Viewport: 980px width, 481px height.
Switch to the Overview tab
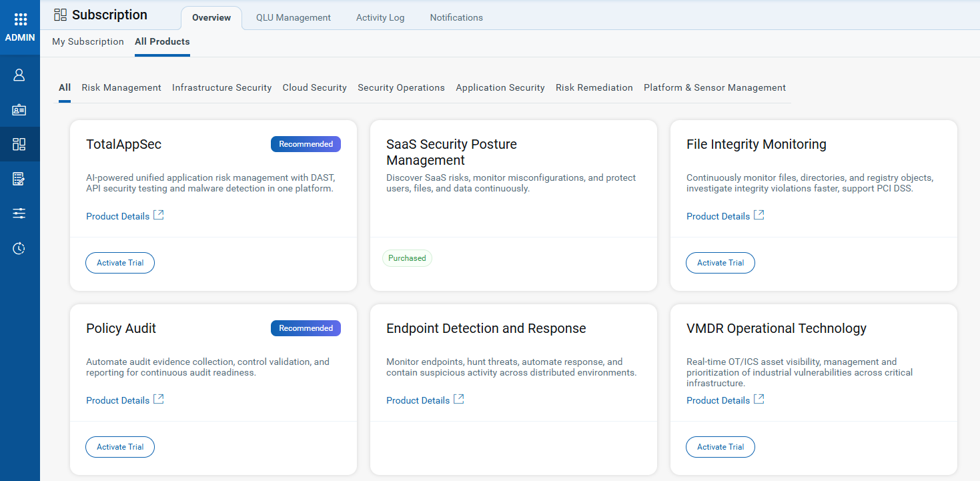tap(211, 18)
